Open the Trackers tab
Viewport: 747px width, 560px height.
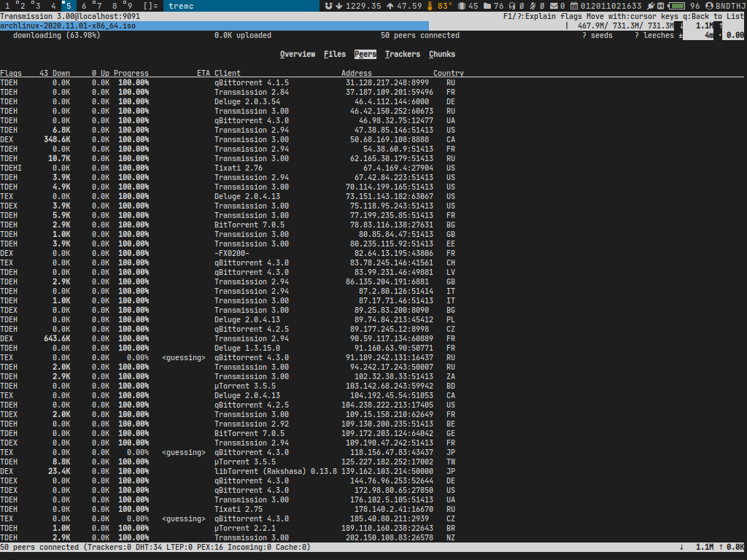403,54
